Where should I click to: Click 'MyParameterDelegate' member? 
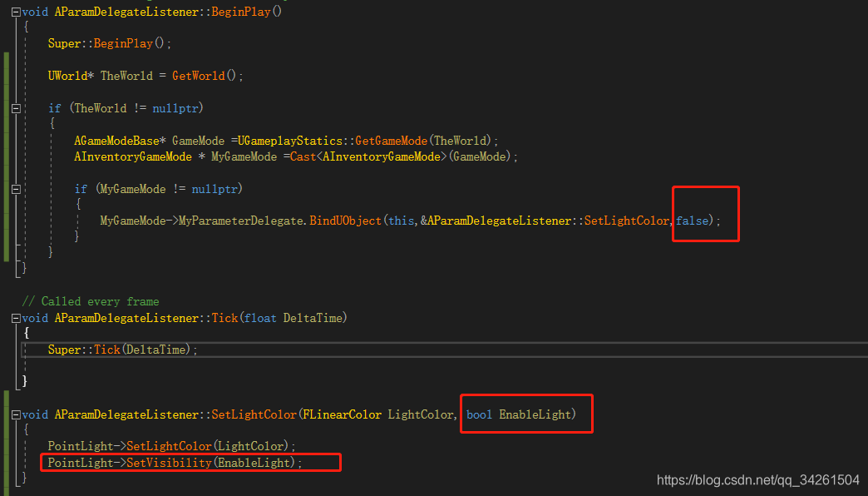pyautogui.click(x=241, y=221)
